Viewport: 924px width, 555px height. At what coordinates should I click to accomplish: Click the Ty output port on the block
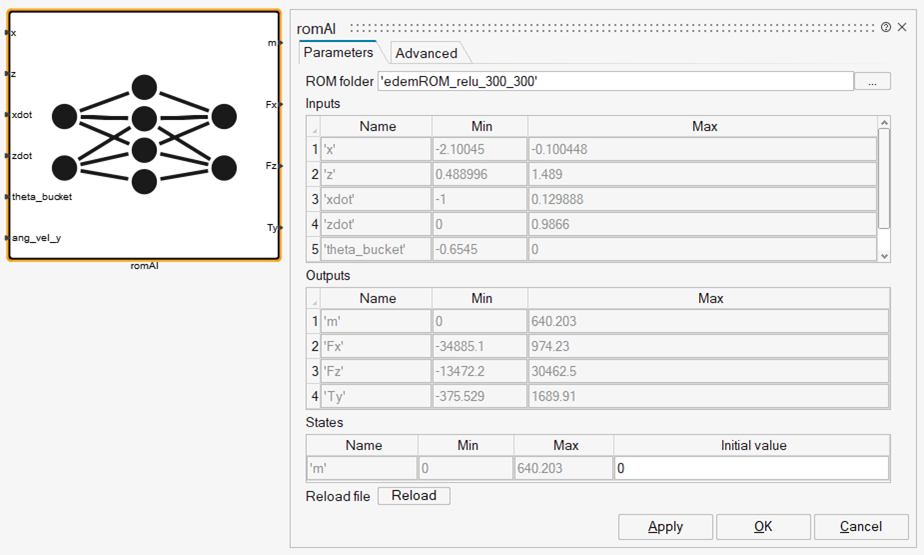[x=278, y=228]
